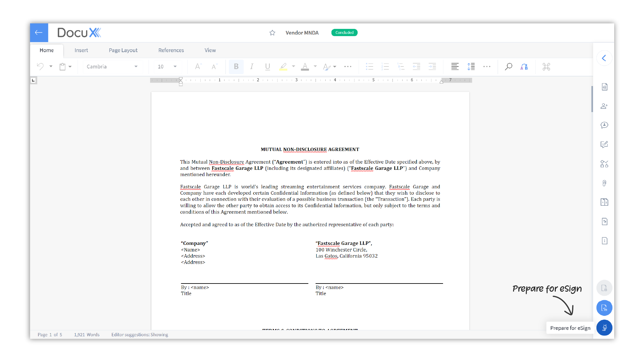Click the Replace AB icon

(x=524, y=67)
